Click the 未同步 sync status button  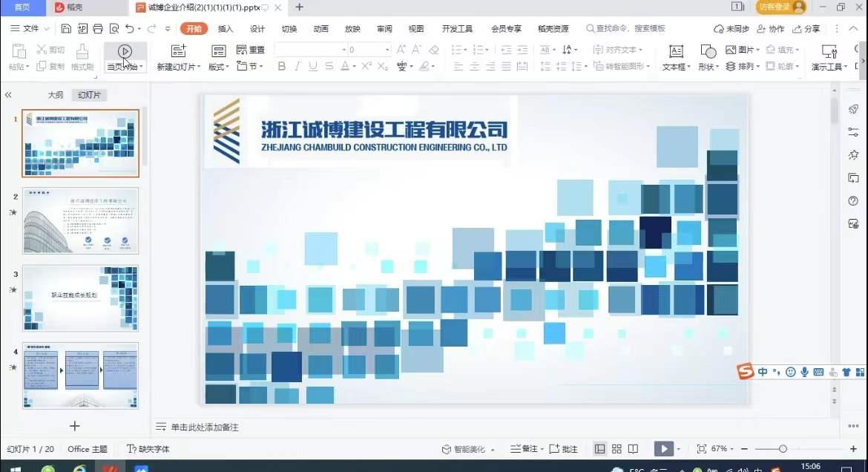pos(731,29)
